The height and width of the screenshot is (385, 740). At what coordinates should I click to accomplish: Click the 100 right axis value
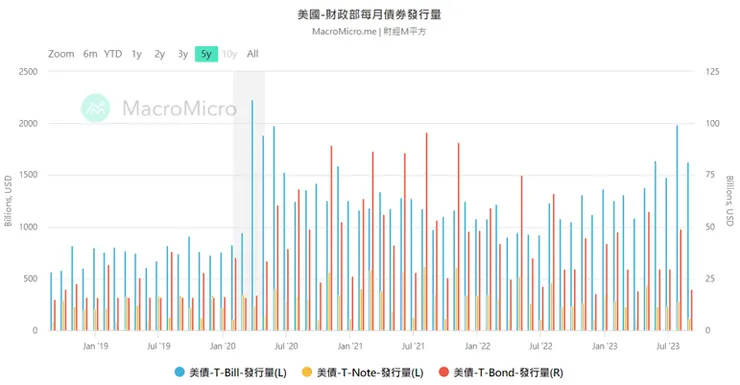[713, 123]
